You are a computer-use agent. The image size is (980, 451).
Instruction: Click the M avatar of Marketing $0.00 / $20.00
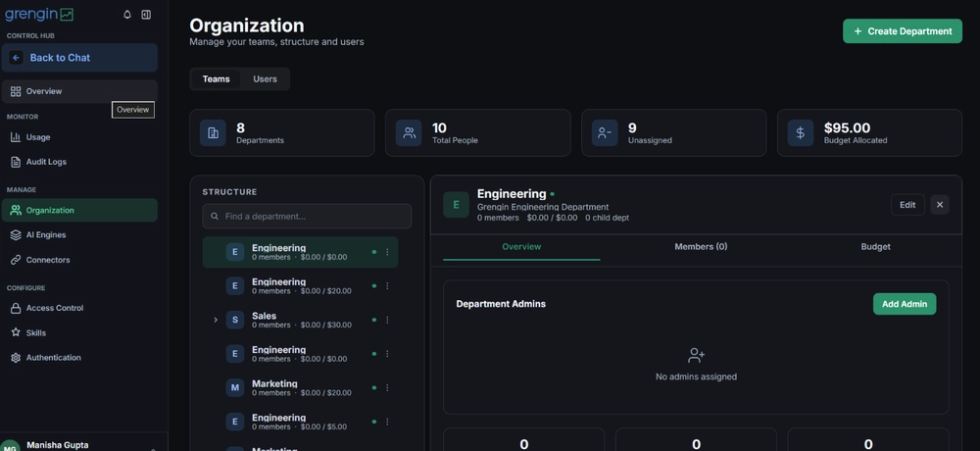(x=235, y=388)
